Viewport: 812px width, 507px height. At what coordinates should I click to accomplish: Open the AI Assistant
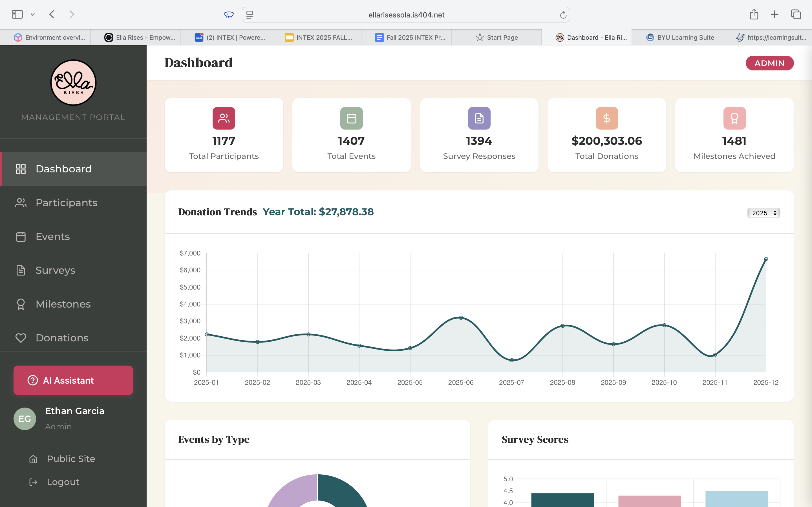[x=73, y=380]
